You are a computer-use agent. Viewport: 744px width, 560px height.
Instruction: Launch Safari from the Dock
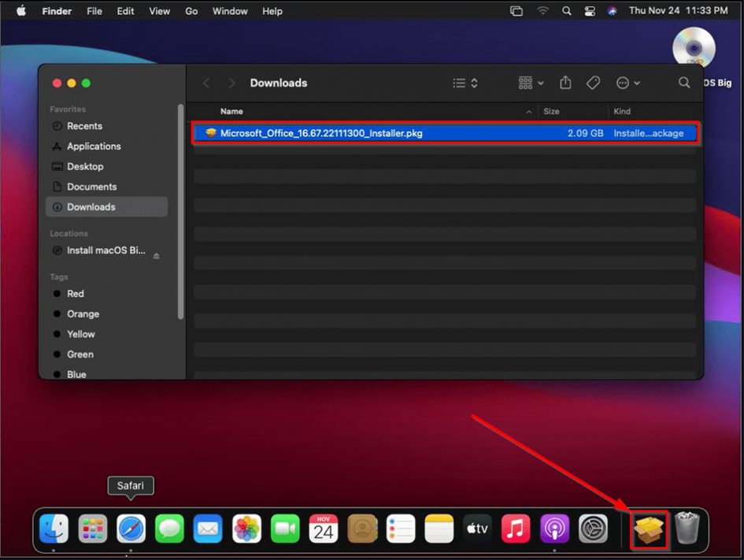(x=131, y=528)
